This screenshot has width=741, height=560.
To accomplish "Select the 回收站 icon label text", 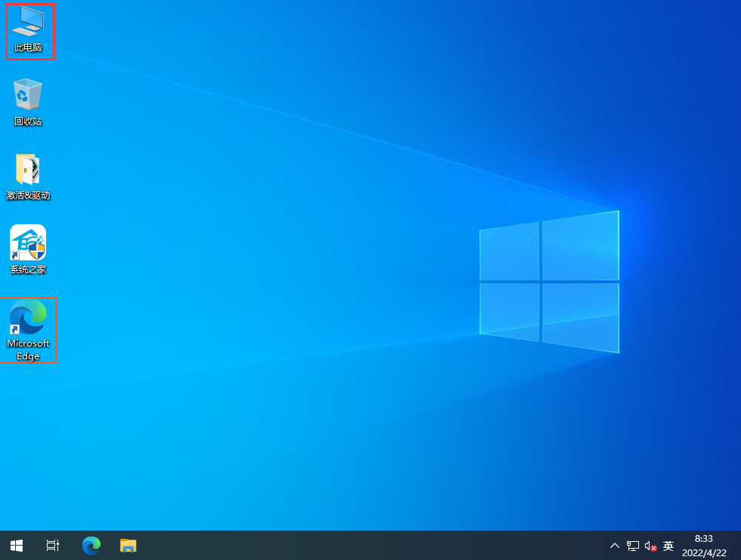I will point(28,122).
